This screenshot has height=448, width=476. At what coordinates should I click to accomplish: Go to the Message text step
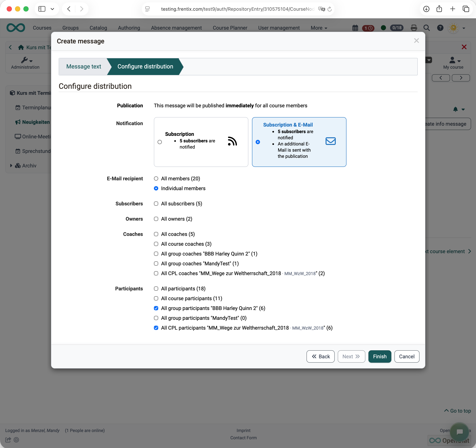click(x=84, y=66)
